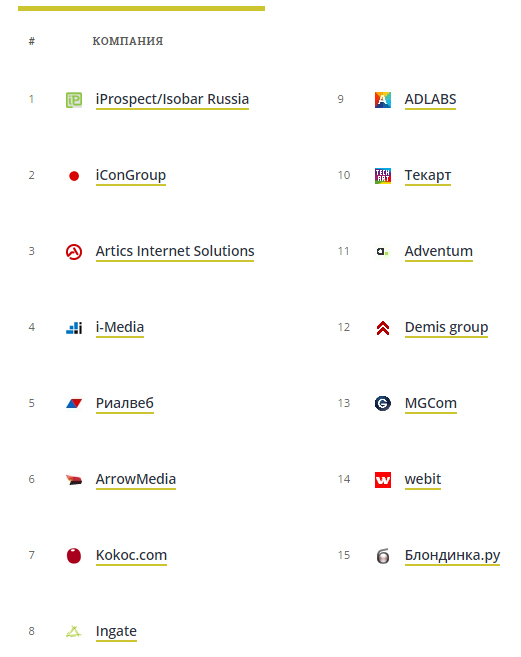Screen dimensions: 521x657
Task: Click the TechArt logo next to Текарт
Action: 383,176
